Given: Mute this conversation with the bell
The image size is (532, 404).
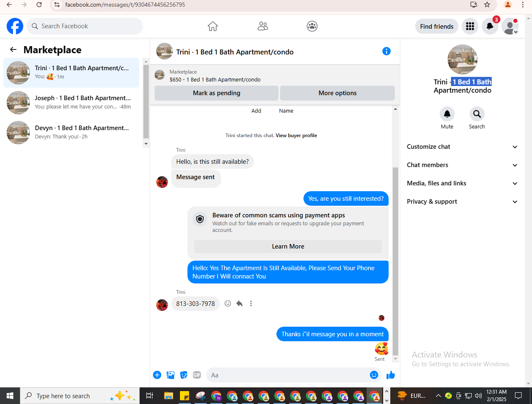Looking at the screenshot, I should [x=447, y=114].
